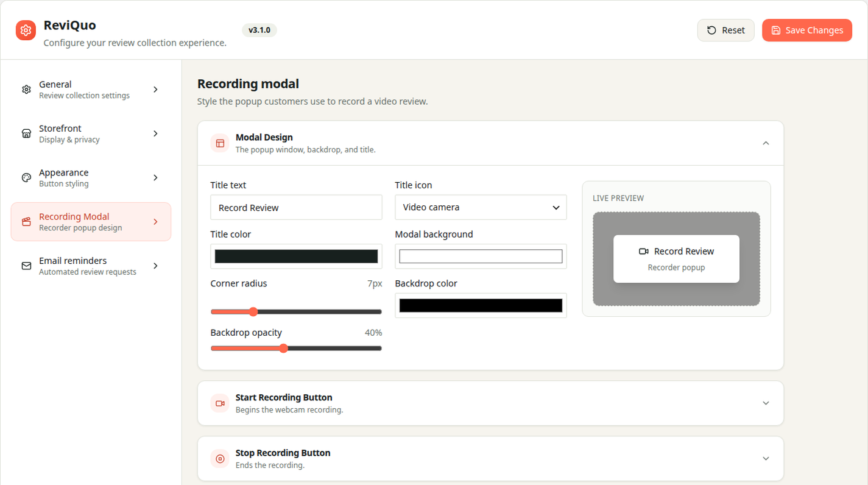
Task: Click the Stop Recording Button circle icon
Action: (x=220, y=459)
